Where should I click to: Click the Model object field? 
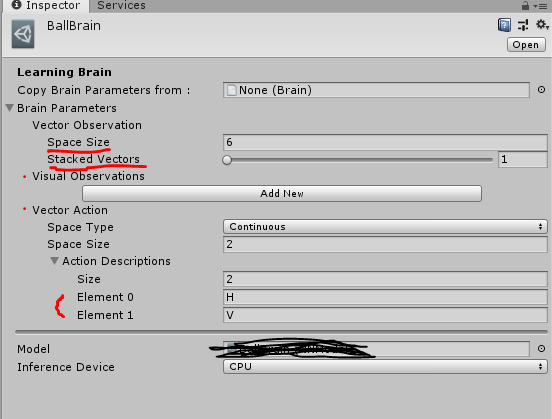(x=376, y=349)
